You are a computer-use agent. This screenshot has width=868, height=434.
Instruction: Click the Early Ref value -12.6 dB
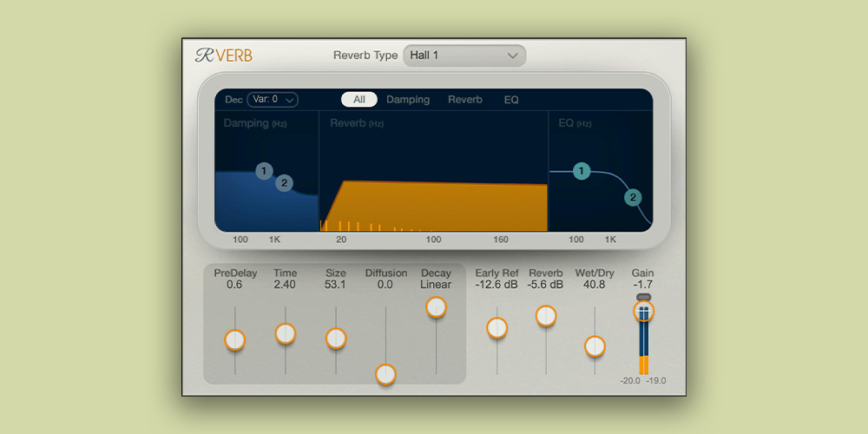click(x=496, y=285)
